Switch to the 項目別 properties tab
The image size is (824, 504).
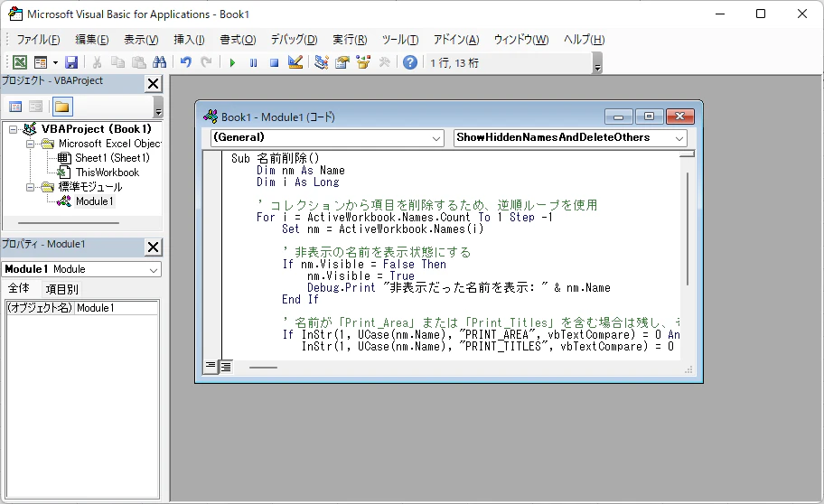61,289
